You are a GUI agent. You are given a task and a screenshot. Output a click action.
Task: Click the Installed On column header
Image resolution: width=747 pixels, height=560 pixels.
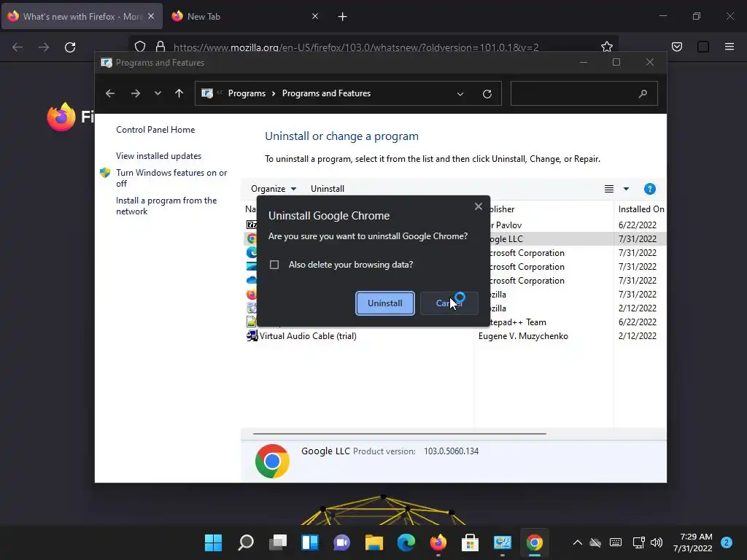pos(640,209)
